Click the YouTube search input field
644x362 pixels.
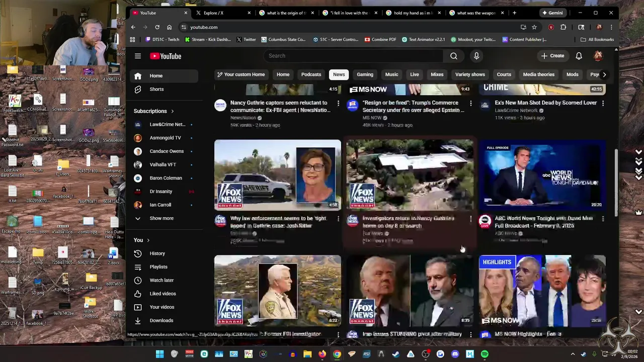click(x=353, y=56)
